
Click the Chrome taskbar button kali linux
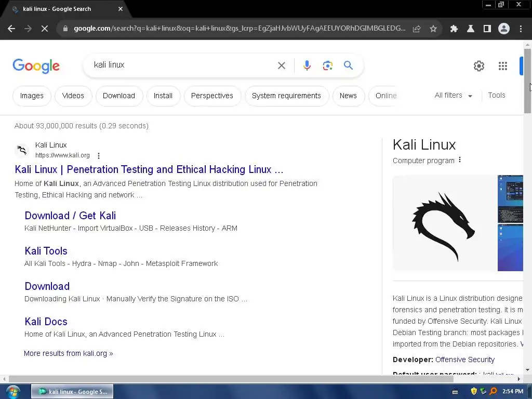(72, 392)
